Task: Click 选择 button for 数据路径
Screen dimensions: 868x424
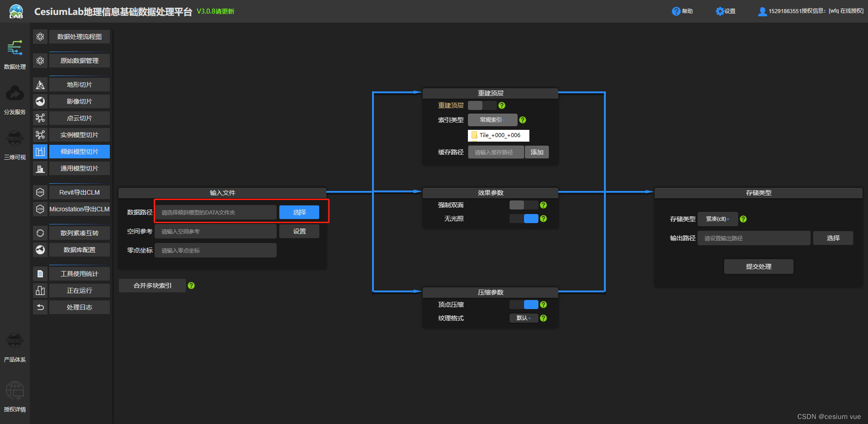Action: 299,212
